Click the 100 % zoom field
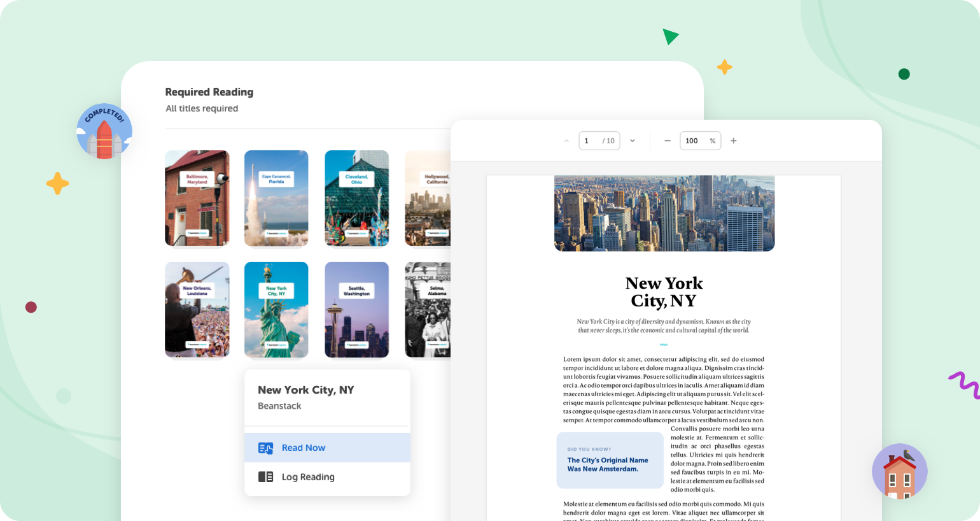The height and width of the screenshot is (521, 980). point(700,141)
